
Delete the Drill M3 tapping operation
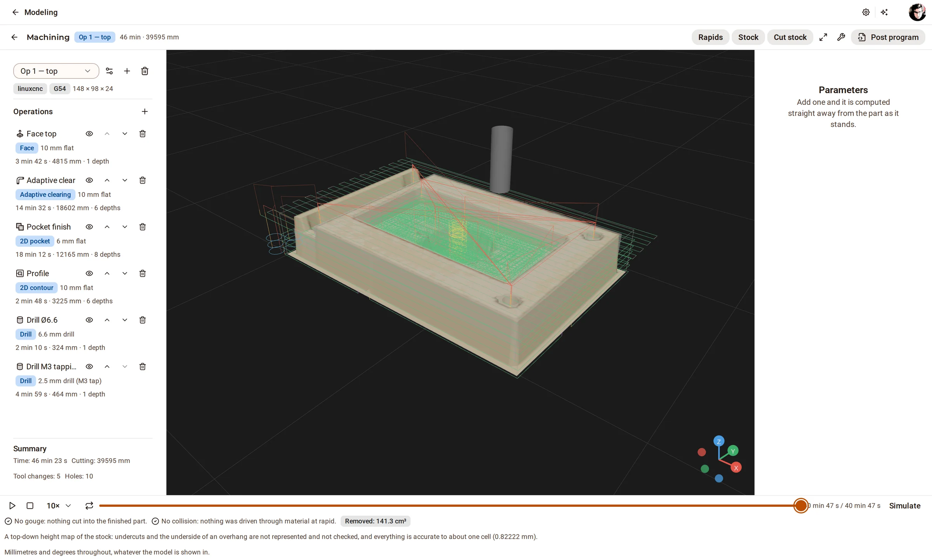[x=143, y=367]
